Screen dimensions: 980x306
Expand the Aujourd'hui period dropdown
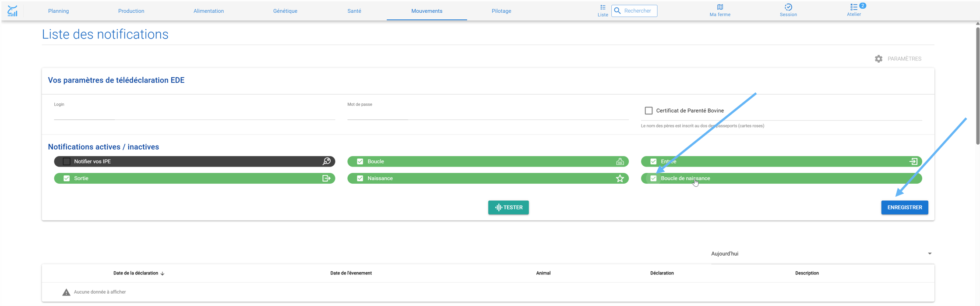(822, 254)
